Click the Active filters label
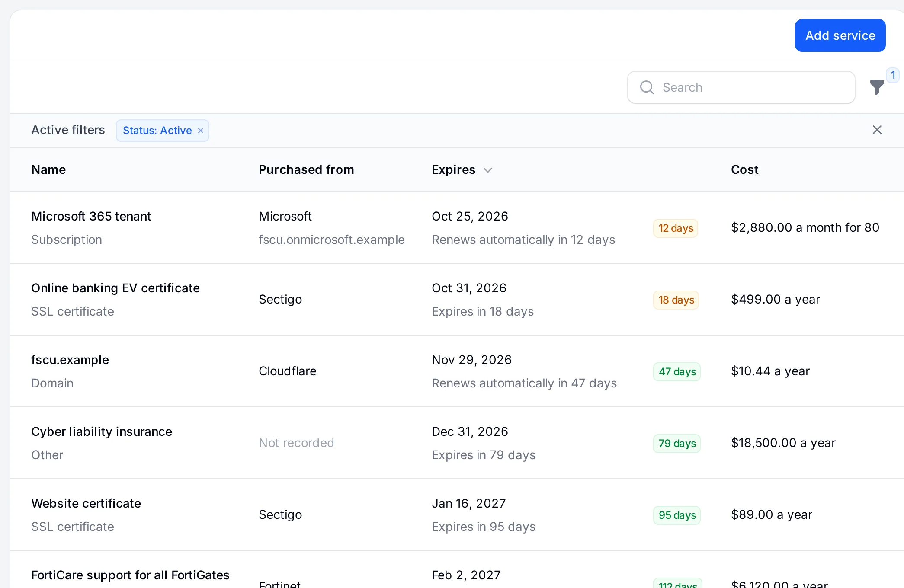This screenshot has height=588, width=904. click(x=68, y=130)
